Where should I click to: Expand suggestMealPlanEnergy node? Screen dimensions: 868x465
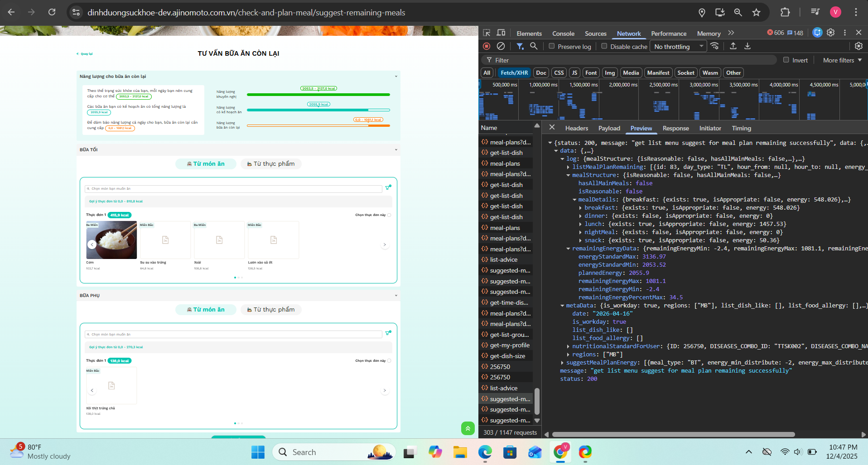pyautogui.click(x=563, y=363)
